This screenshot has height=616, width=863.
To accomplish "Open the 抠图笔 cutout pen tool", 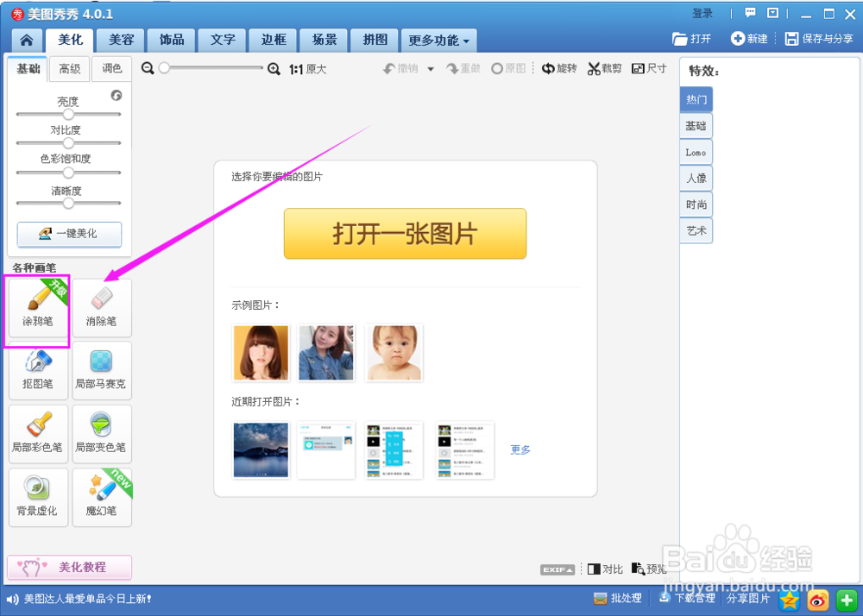I will pos(37,371).
